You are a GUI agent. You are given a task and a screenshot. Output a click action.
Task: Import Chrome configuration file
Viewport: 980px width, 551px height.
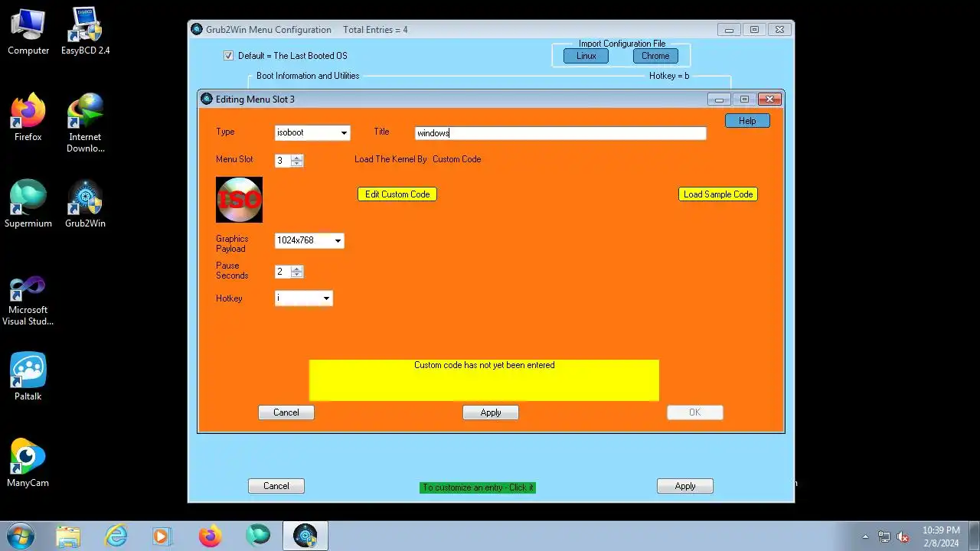(x=655, y=56)
